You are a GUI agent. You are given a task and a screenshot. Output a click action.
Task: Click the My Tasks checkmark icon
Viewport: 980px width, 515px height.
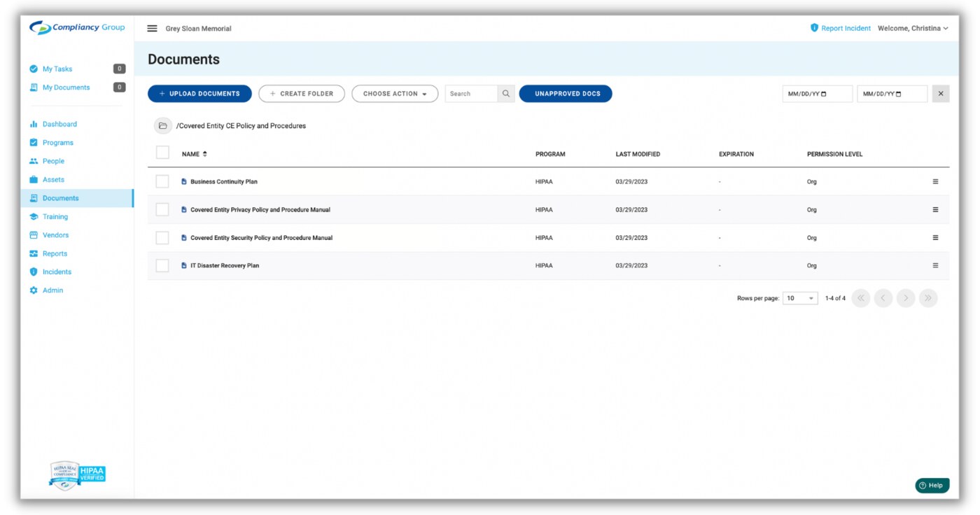(34, 69)
